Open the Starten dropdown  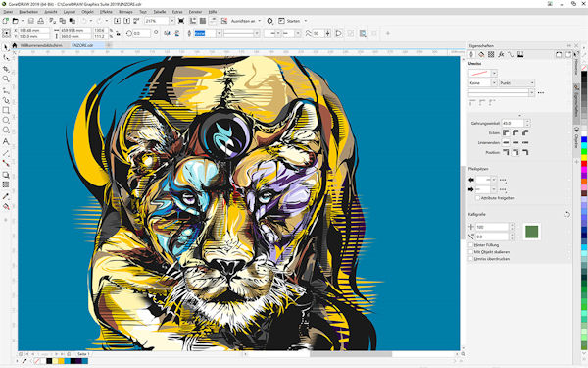[306, 21]
